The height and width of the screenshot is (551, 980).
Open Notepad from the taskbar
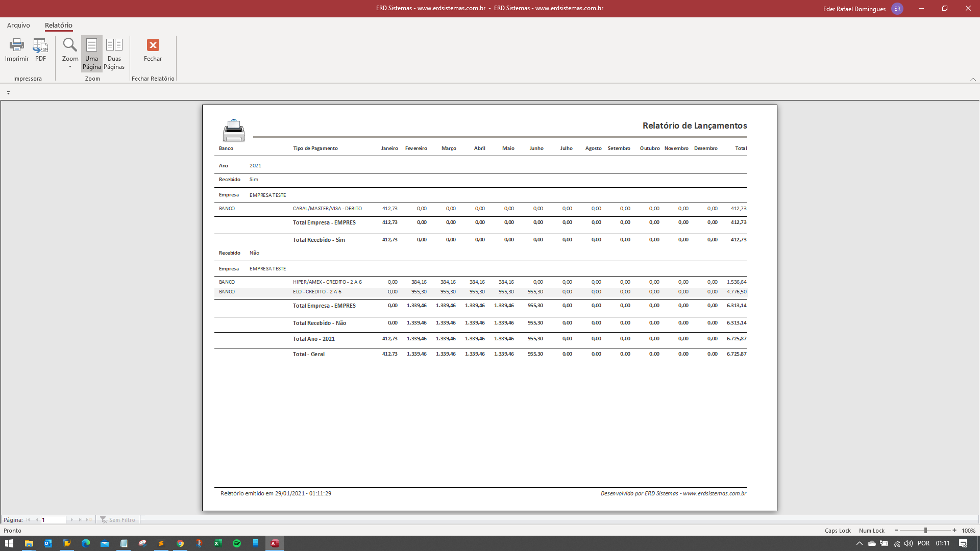(x=124, y=543)
